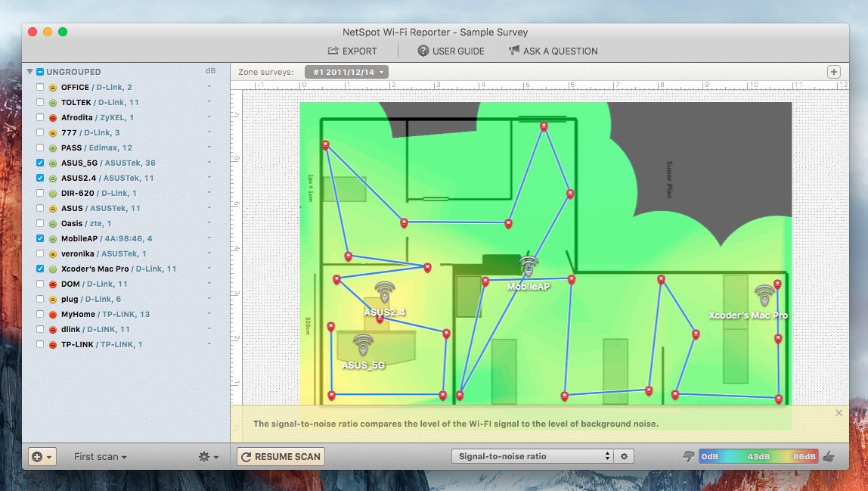Image resolution: width=868 pixels, height=491 pixels.
Task: Click the signal dB color gradient scale
Action: (758, 456)
